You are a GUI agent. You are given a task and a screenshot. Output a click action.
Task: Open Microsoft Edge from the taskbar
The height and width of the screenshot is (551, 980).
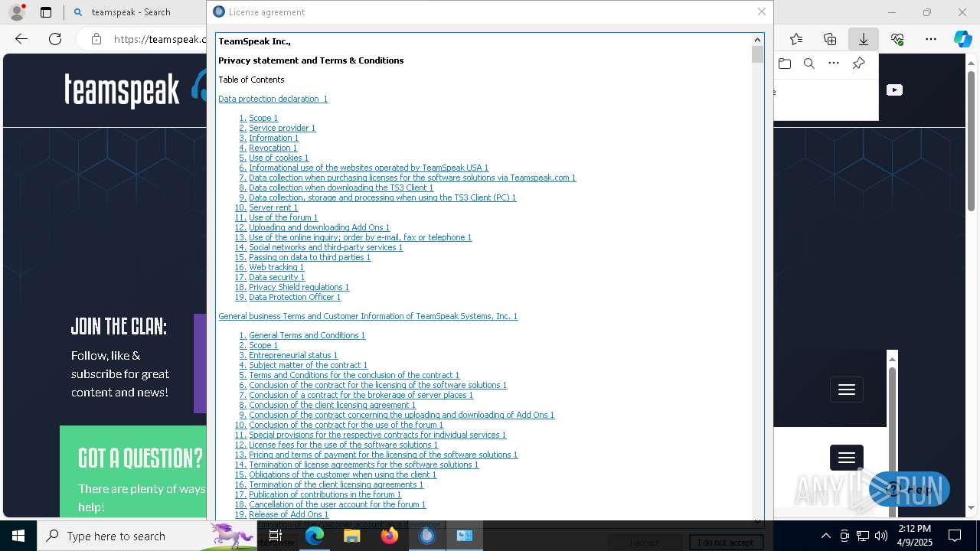pyautogui.click(x=315, y=536)
